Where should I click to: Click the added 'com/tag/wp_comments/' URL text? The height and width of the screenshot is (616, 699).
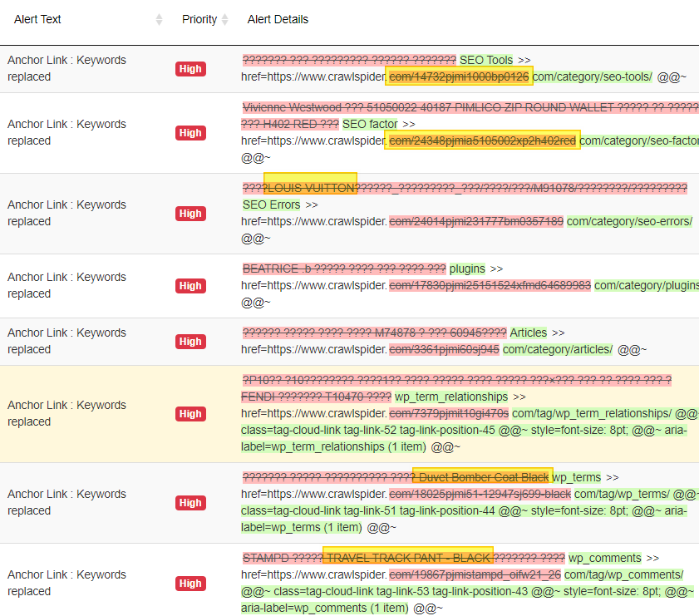click(x=623, y=575)
